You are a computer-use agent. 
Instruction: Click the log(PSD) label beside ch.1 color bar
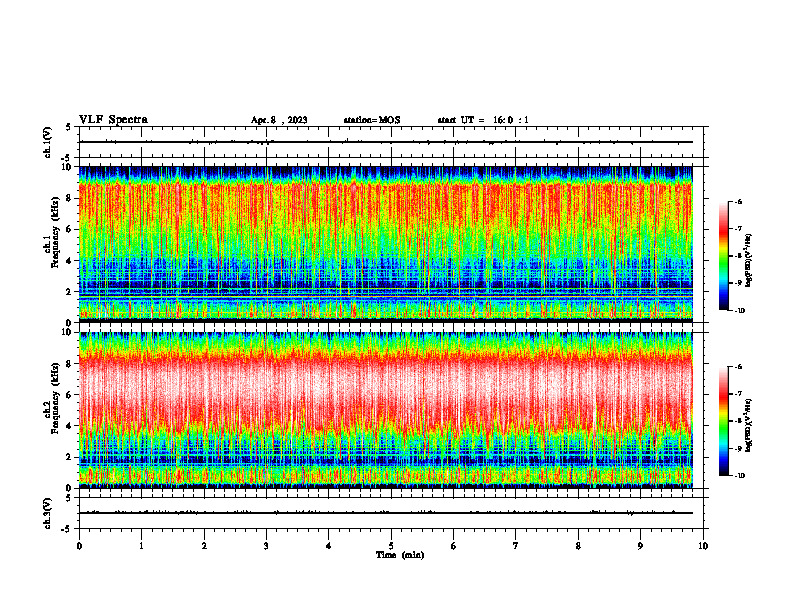tap(749, 261)
